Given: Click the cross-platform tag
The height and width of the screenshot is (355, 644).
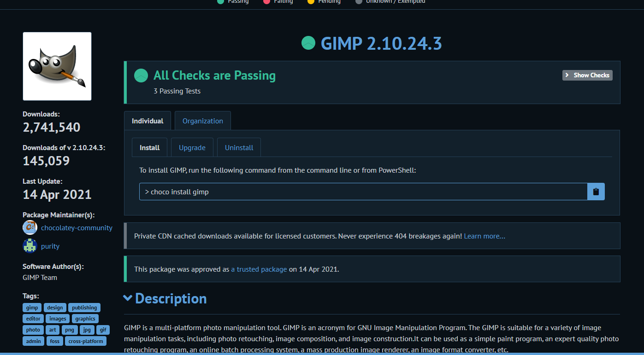Looking at the screenshot, I should pyautogui.click(x=86, y=341).
